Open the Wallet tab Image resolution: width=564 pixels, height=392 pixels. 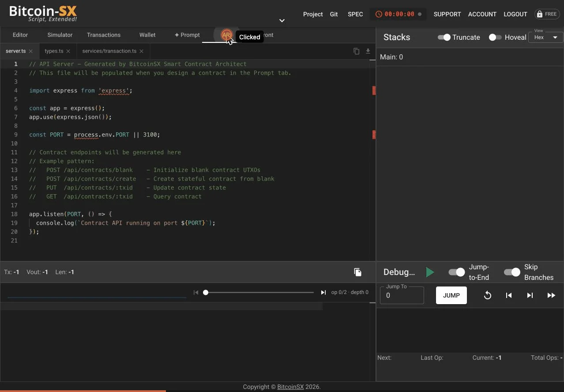[147, 35]
